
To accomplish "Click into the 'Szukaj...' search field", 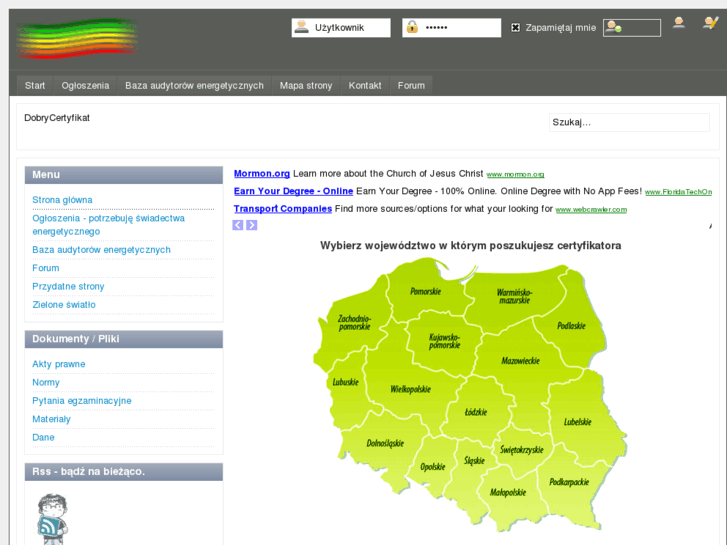I will click(x=614, y=122).
